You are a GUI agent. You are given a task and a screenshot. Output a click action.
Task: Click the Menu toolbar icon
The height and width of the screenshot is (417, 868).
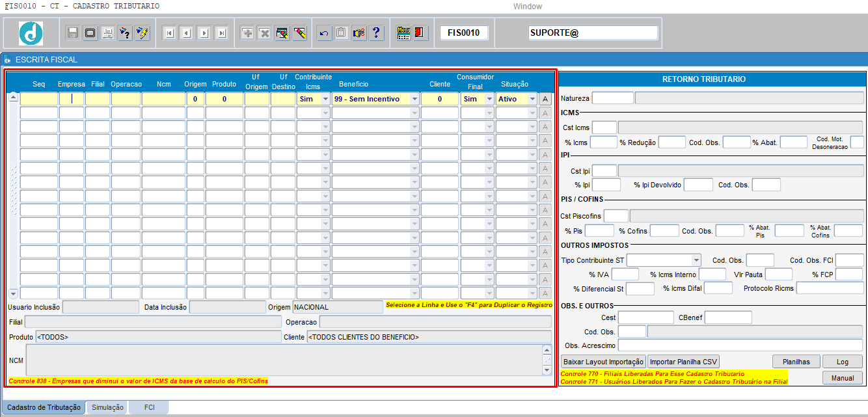tap(403, 33)
